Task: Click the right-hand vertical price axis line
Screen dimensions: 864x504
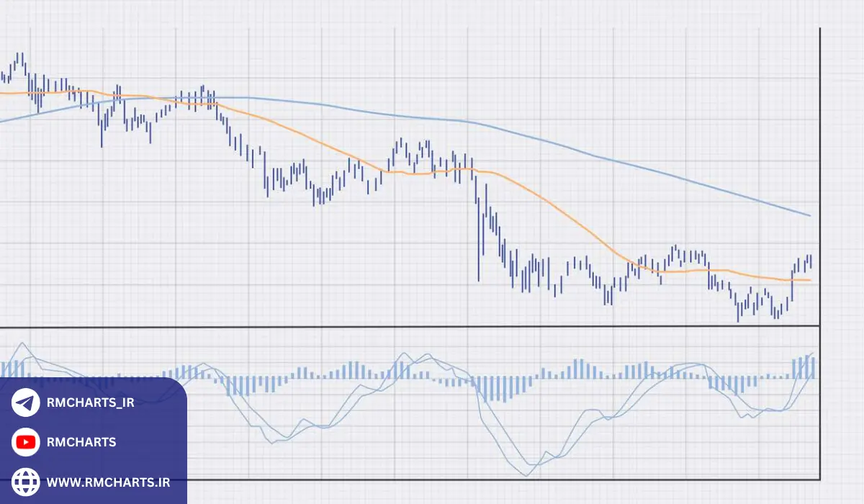Action: (x=820, y=180)
